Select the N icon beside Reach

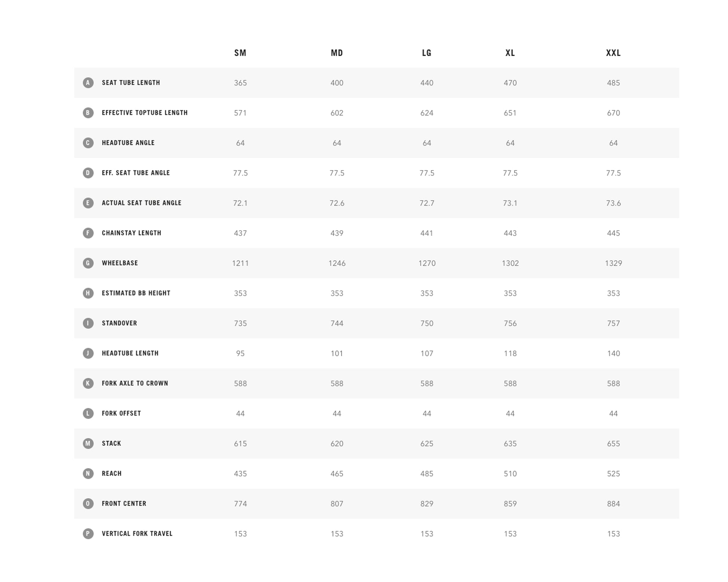click(x=88, y=473)
